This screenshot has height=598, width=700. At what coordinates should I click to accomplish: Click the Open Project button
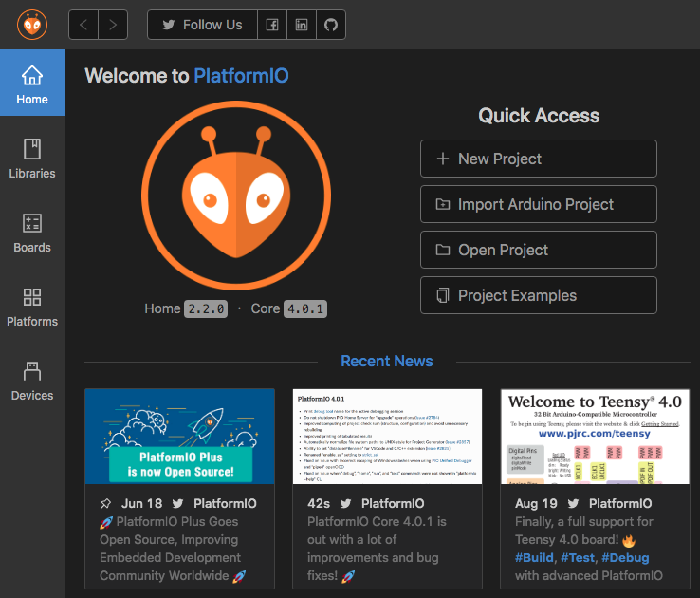coord(539,250)
